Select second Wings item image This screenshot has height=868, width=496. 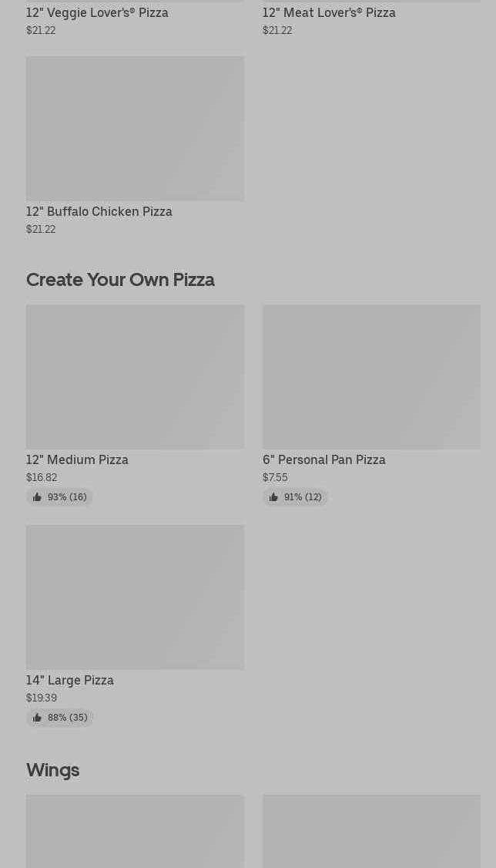(371, 831)
